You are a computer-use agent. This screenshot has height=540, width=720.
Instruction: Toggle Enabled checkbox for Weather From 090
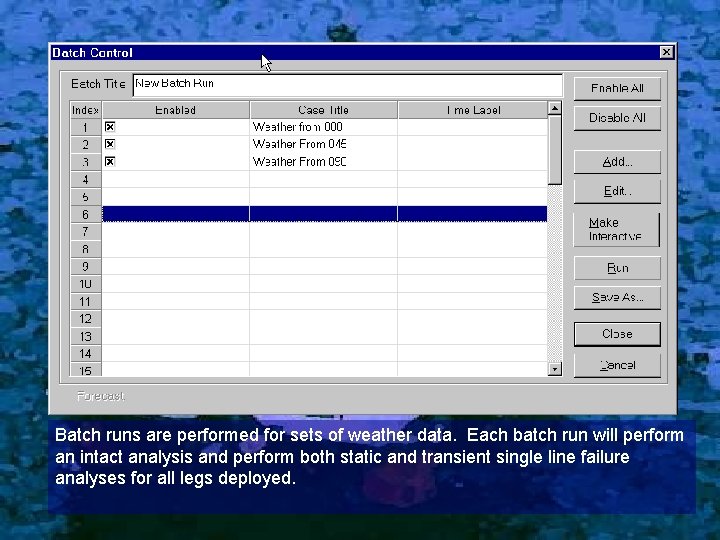tap(110, 162)
